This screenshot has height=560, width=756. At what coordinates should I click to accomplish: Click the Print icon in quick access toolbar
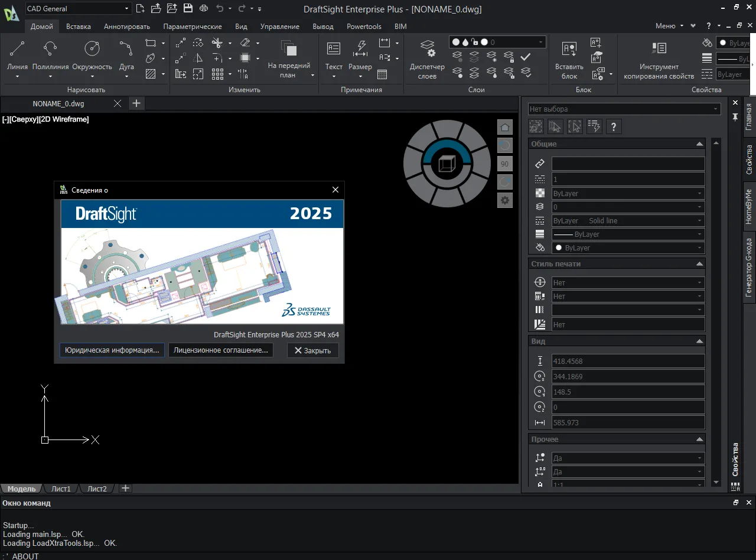tap(204, 8)
